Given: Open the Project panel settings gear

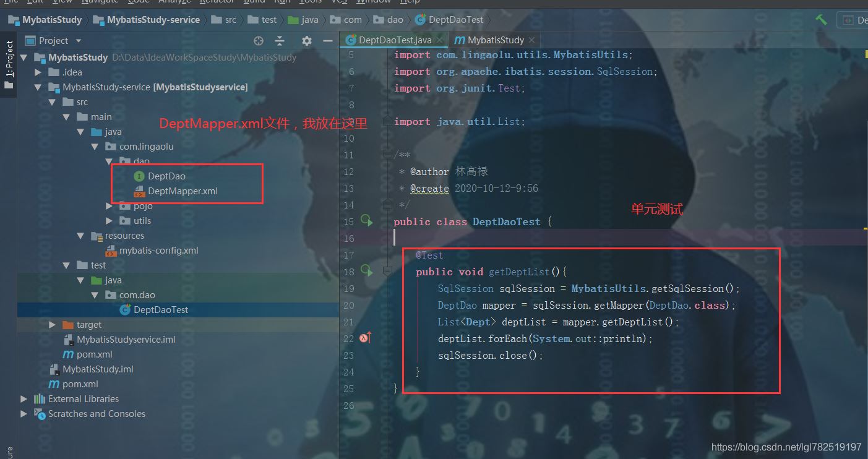Looking at the screenshot, I should [306, 40].
